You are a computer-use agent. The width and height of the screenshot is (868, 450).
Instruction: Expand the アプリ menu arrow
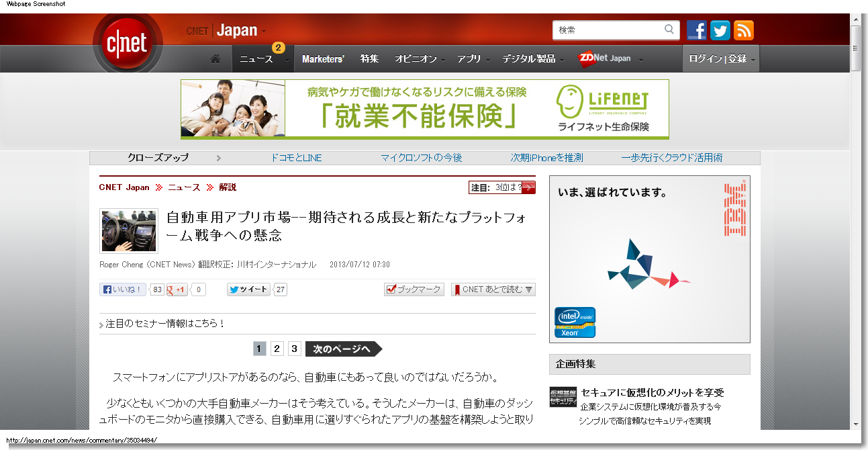click(488, 60)
